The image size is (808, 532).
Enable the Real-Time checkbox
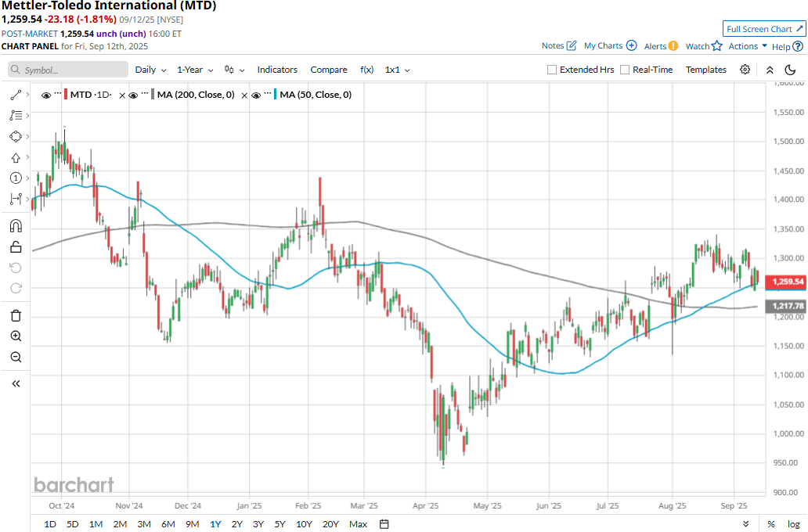coord(625,70)
